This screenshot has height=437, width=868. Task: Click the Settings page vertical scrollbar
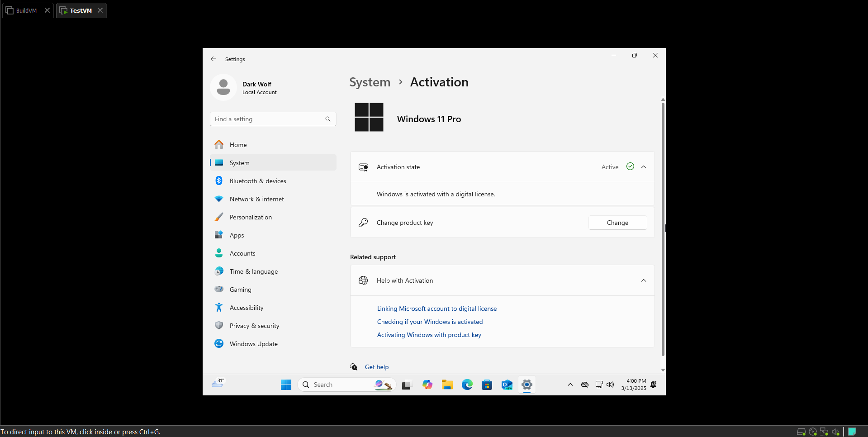point(663,229)
